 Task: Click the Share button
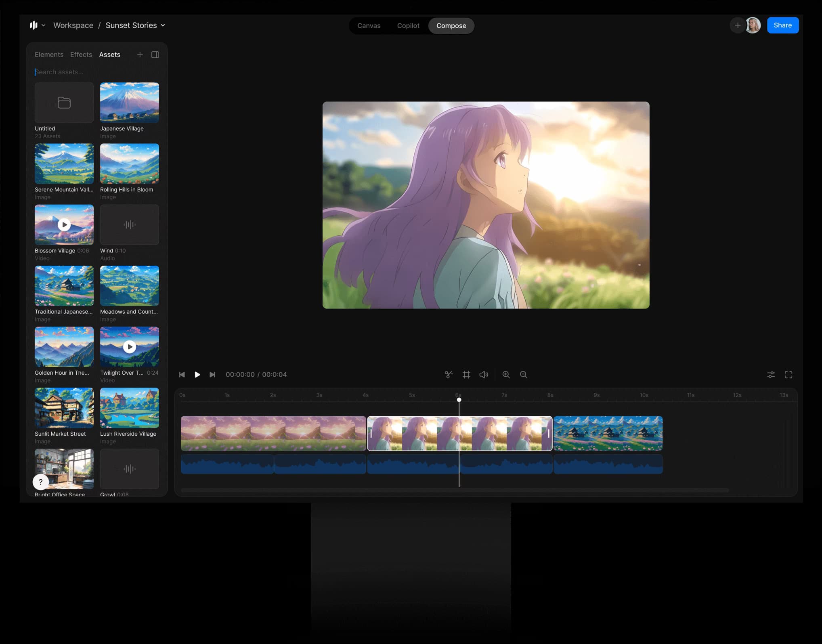click(783, 25)
